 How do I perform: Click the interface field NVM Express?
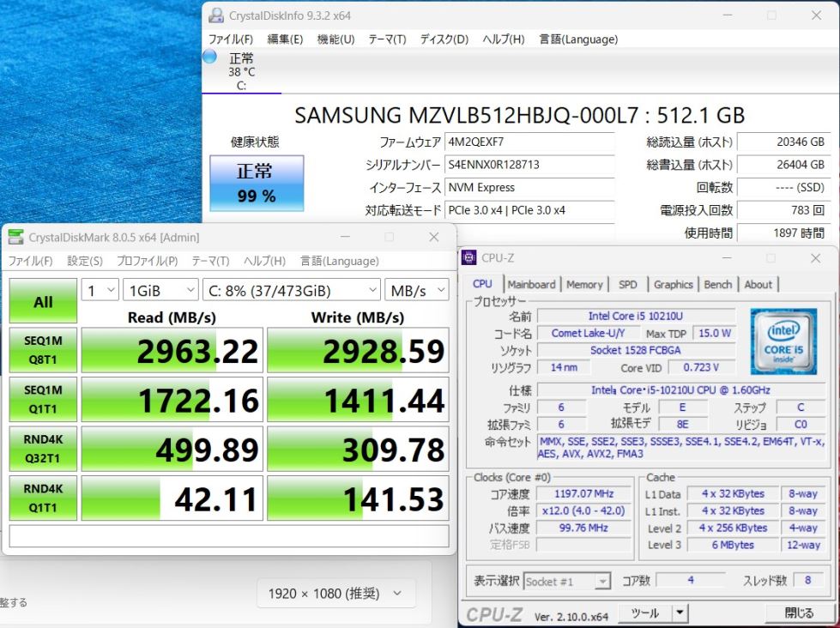pyautogui.click(x=529, y=187)
